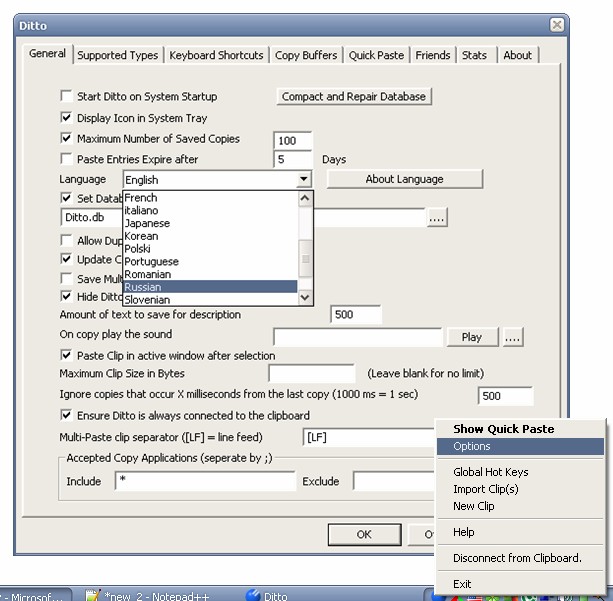Open the About tab

[517, 55]
